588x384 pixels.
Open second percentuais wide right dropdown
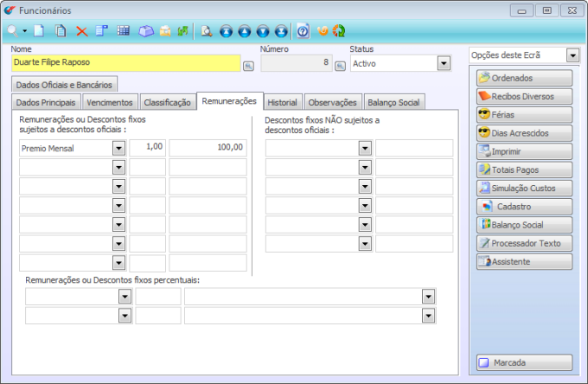pos(428,316)
